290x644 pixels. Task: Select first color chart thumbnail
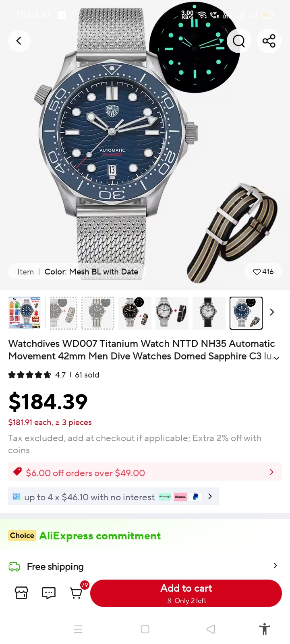25,313
